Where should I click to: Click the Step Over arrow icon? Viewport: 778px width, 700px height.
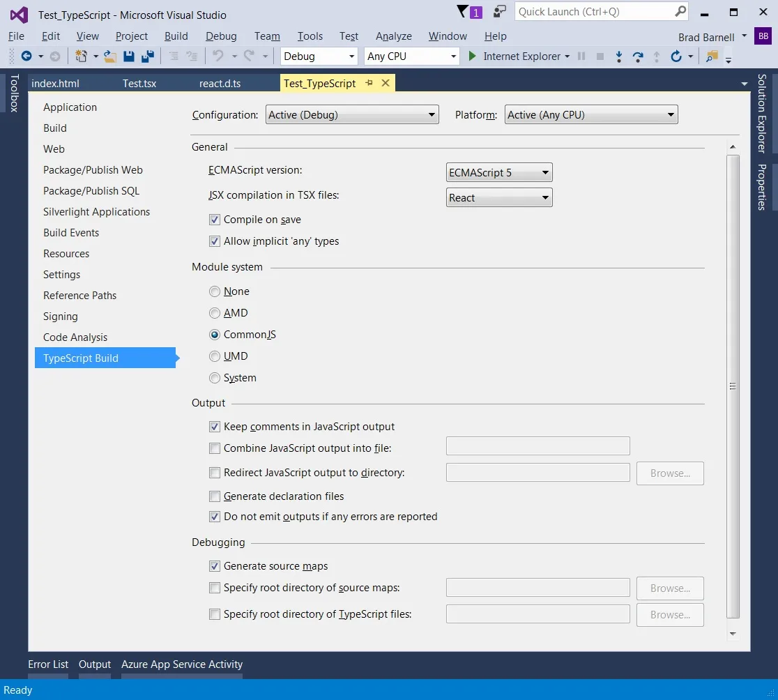point(638,56)
